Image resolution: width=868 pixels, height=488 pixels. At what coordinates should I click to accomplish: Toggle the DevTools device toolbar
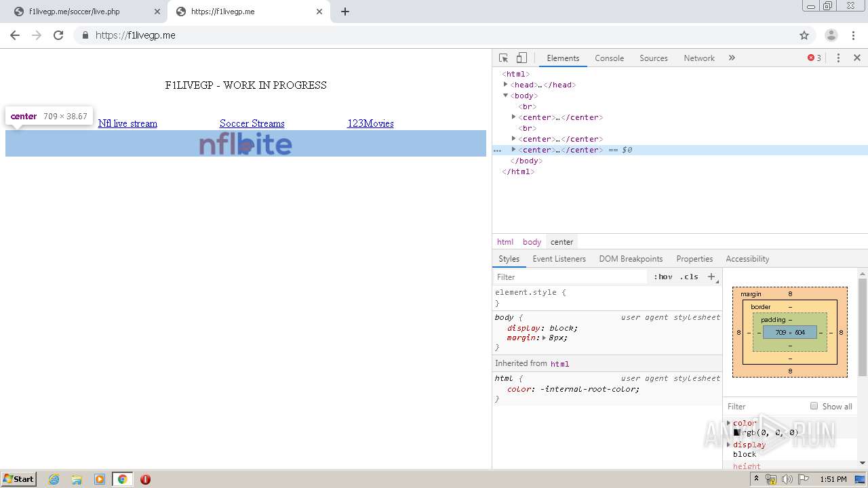point(521,58)
